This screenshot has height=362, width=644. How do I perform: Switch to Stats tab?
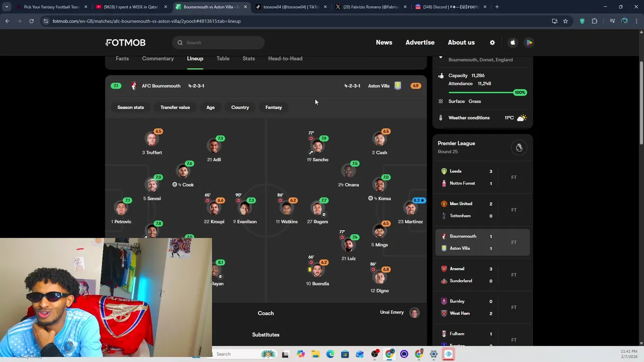point(249,58)
